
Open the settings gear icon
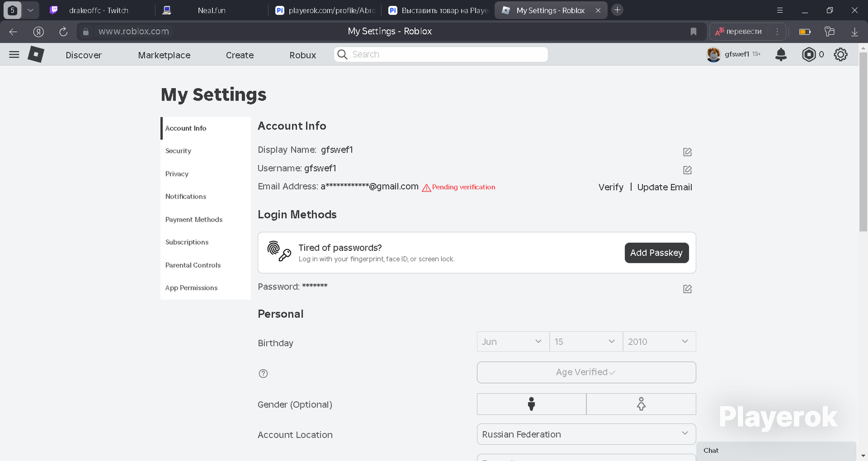click(x=840, y=55)
